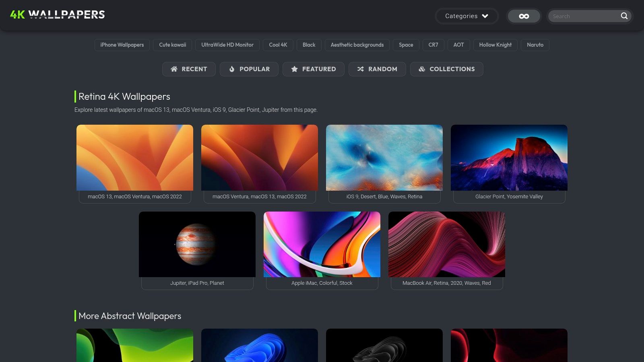Open the Glacier Point Yosemite thumbnail

(509, 158)
